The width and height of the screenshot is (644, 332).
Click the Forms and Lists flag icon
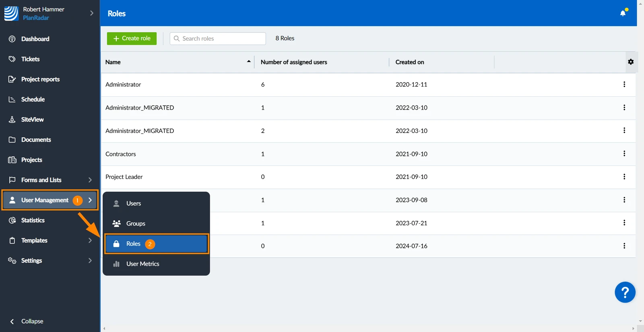tap(12, 180)
